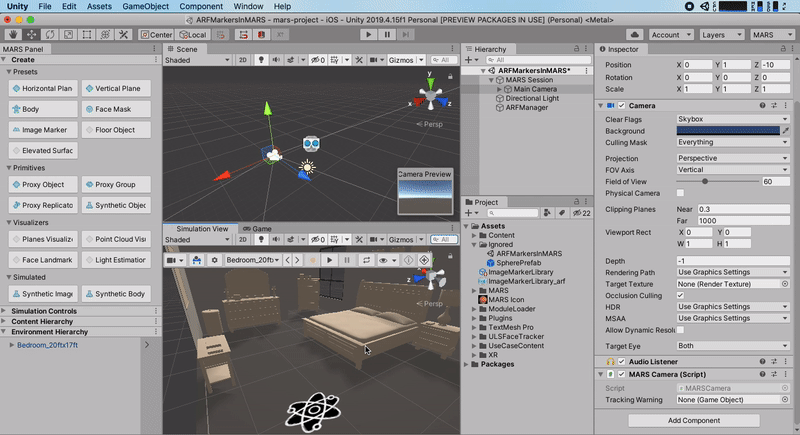Toggle scene lighting bulb in Scene view
Image resolution: width=800 pixels, height=435 pixels.
click(x=262, y=59)
